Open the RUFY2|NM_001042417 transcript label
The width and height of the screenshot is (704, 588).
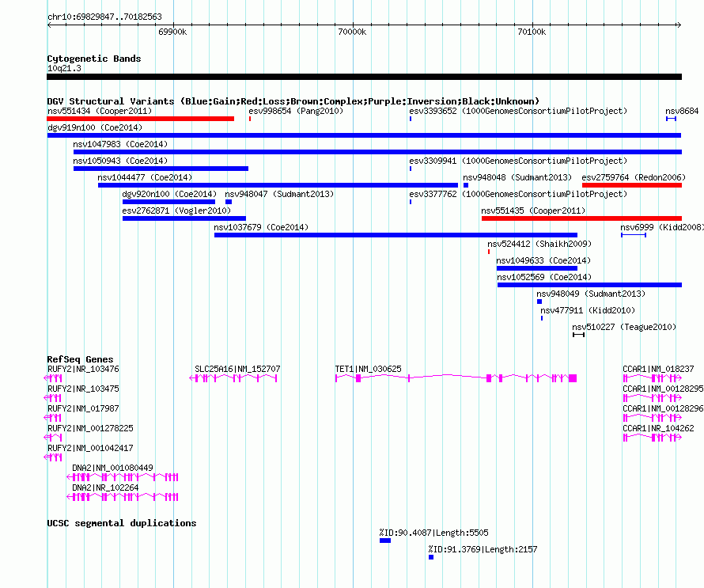click(x=90, y=448)
